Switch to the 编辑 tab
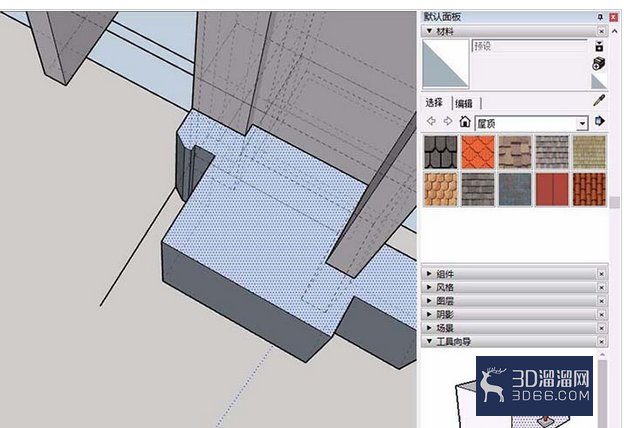 pyautogui.click(x=464, y=104)
